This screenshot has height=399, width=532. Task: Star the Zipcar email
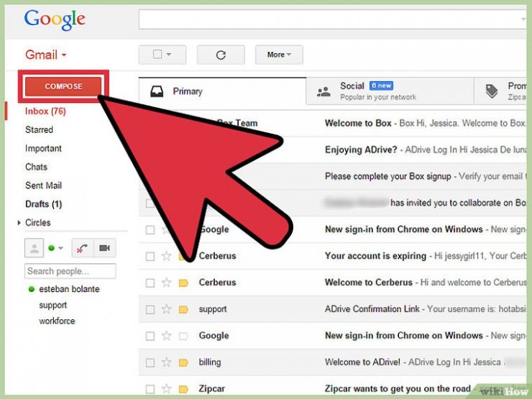[x=166, y=388]
